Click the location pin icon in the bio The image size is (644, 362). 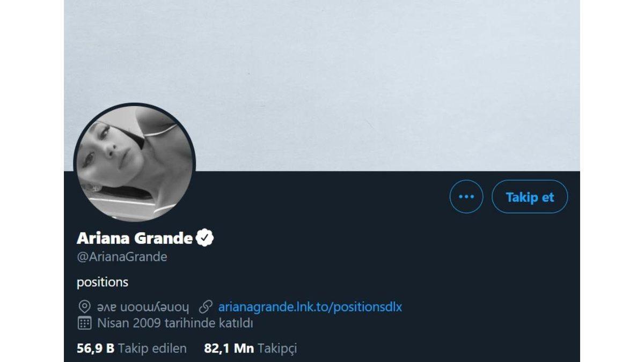(x=84, y=306)
